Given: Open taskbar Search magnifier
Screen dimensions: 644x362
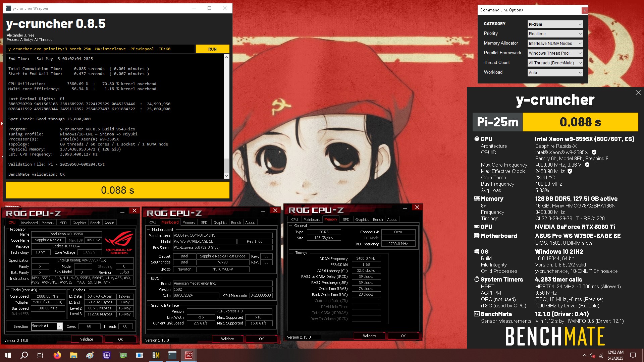Looking at the screenshot, I should [x=24, y=355].
